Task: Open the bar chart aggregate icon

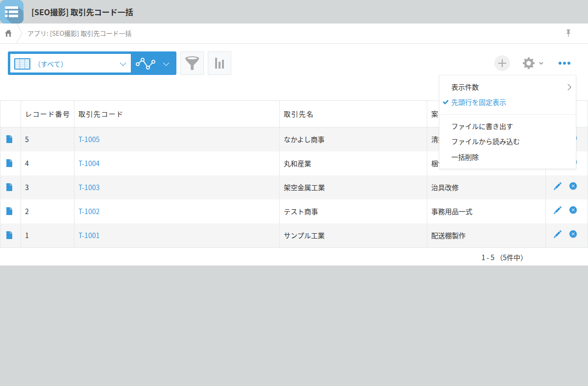Action: pos(220,63)
